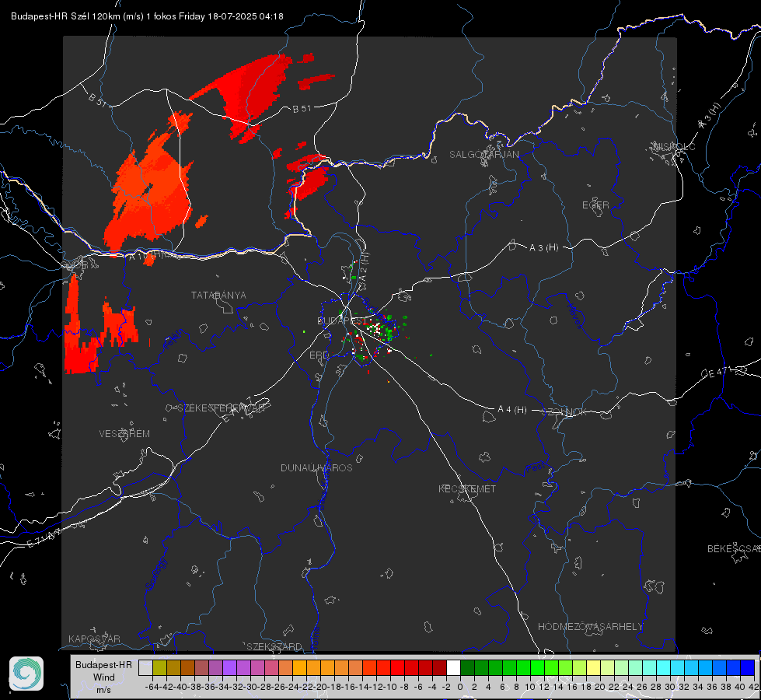Click the DUNAUJVAROS city label

(316, 467)
